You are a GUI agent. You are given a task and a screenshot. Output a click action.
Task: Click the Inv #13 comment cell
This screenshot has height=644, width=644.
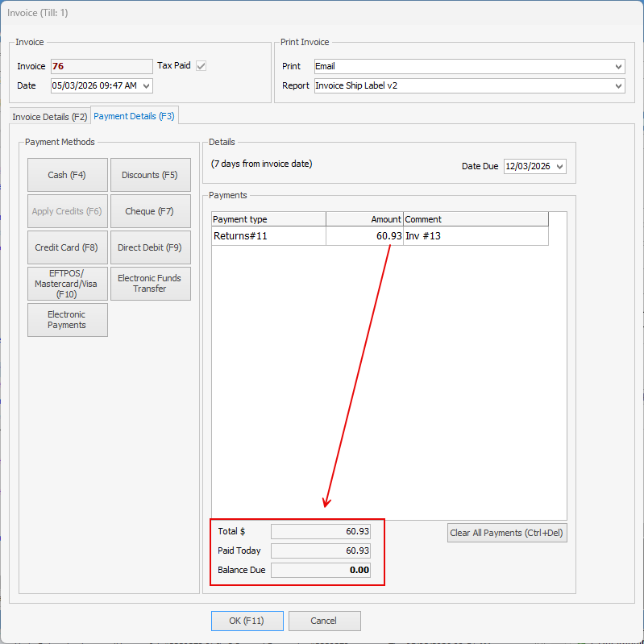tap(476, 236)
